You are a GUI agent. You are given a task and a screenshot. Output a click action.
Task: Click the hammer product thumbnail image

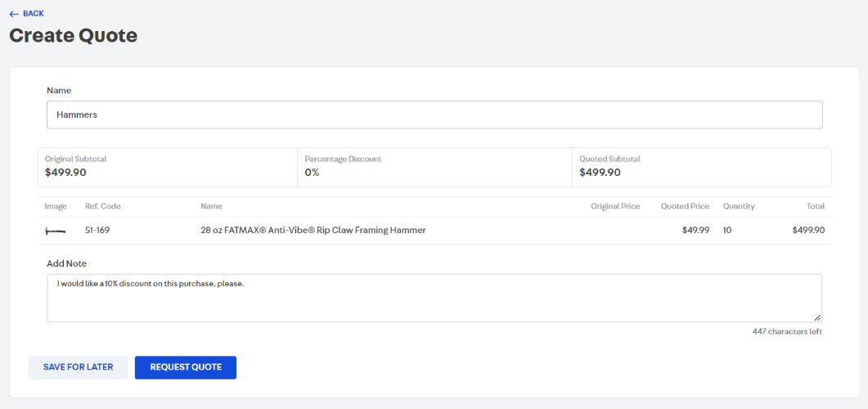(56, 231)
